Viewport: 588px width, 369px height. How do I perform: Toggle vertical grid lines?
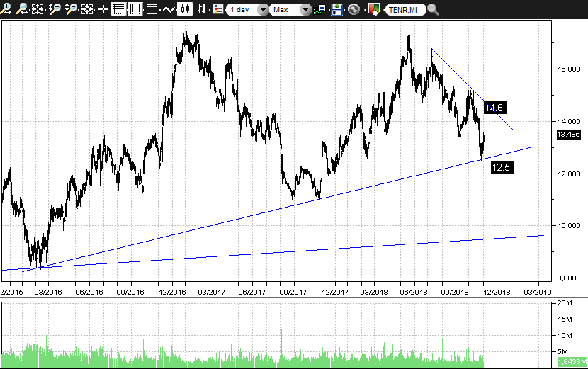pos(135,9)
